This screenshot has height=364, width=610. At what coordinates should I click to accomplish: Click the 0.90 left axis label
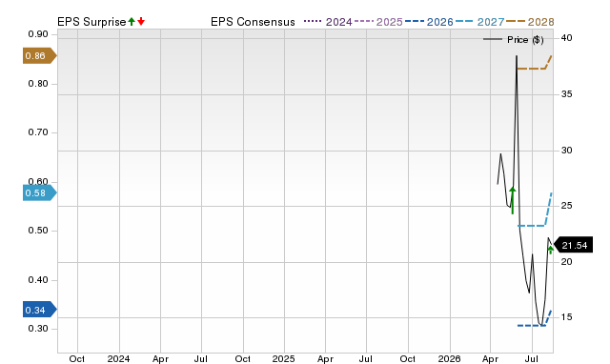pyautogui.click(x=38, y=34)
